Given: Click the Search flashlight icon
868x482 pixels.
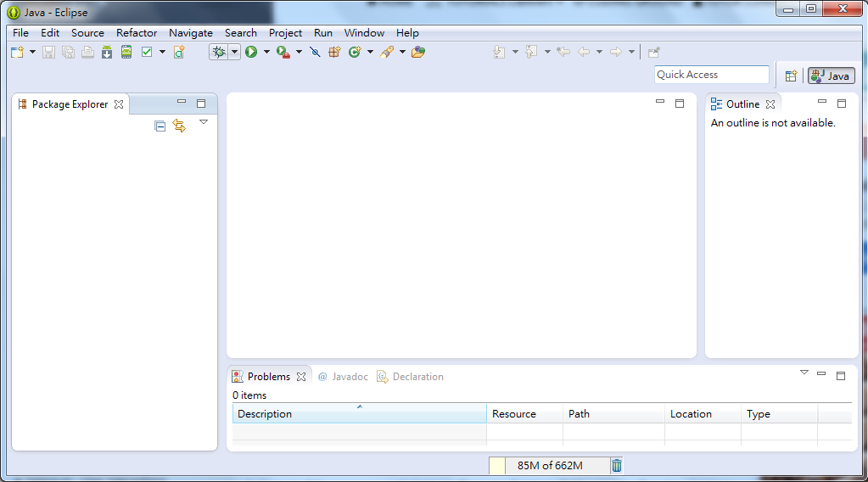Looking at the screenshot, I should pyautogui.click(x=388, y=52).
